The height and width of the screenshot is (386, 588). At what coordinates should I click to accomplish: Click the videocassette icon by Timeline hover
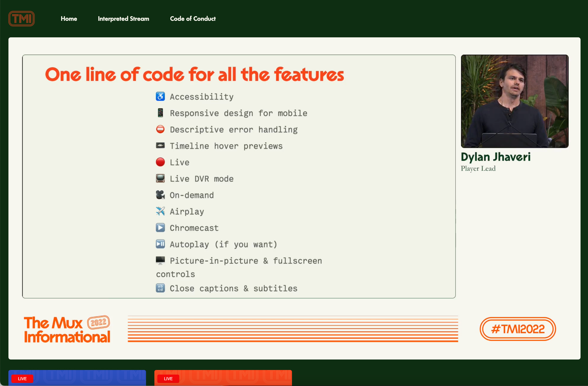pyautogui.click(x=160, y=145)
